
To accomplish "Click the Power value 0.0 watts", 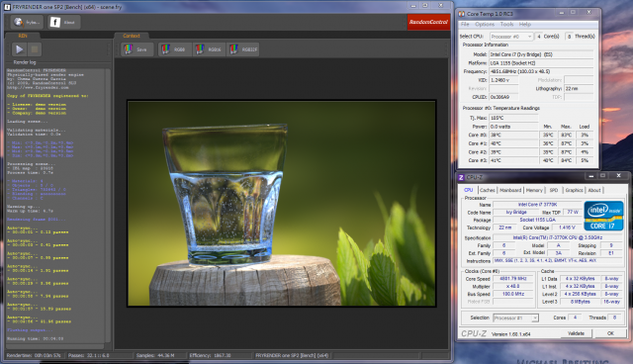I will (x=513, y=127).
